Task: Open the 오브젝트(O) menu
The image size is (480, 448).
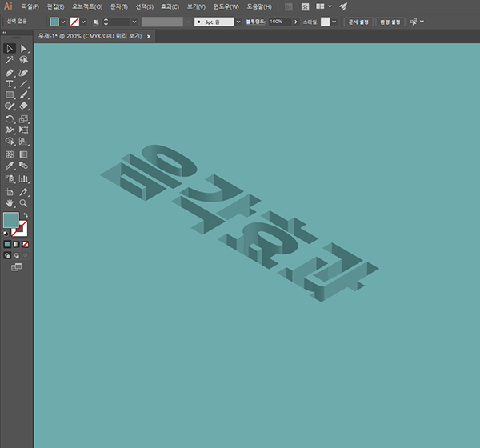Action: 87,6
